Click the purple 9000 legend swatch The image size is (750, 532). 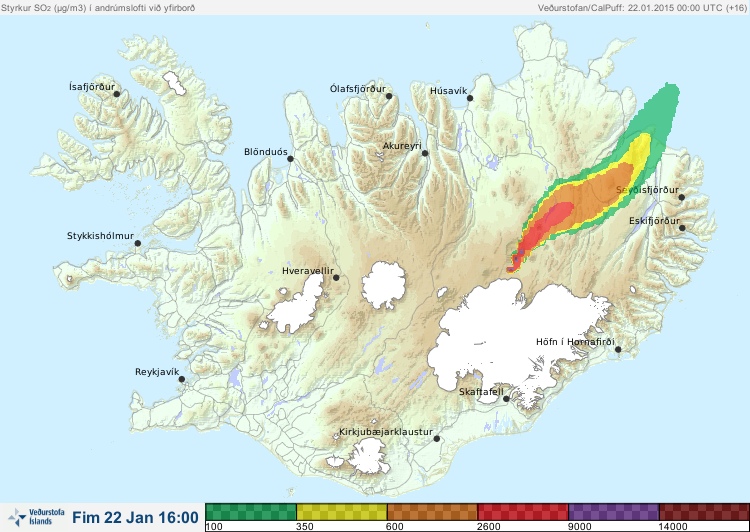point(614,512)
